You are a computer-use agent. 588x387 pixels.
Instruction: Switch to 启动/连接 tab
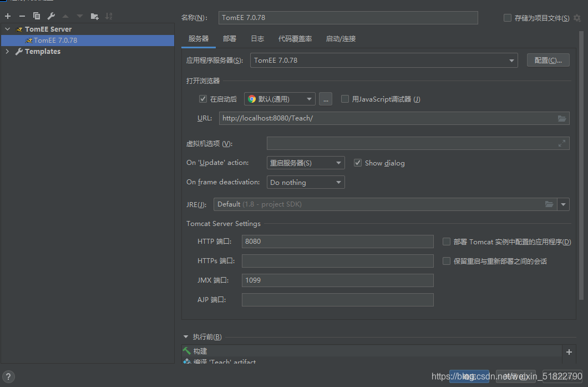(x=341, y=39)
